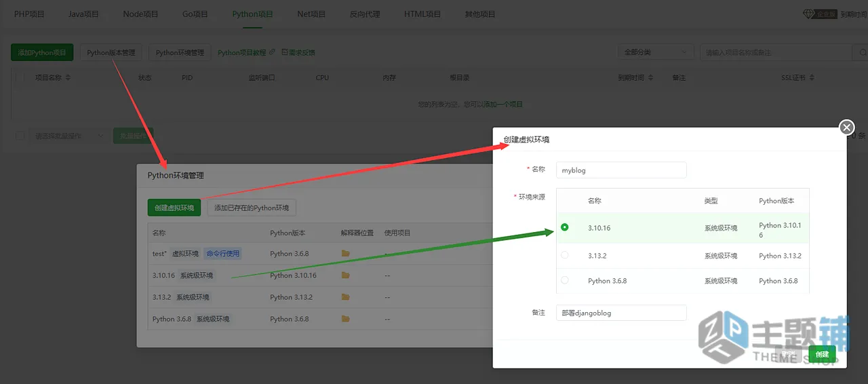868x384 pixels.
Task: Click 系统级环境 tag in 3.13.2 list row
Action: pos(193,297)
